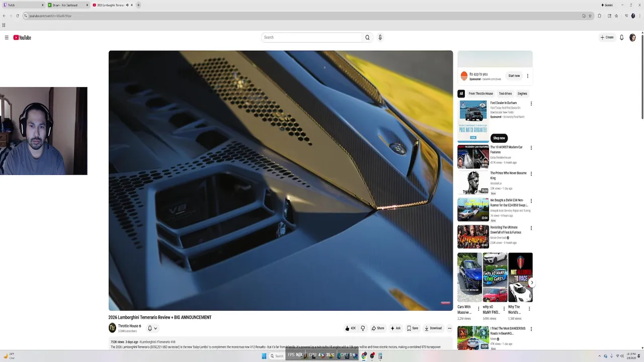Screen dimensions: 644x362
Task: Go to the YouTube home logo
Action: click(x=22, y=38)
